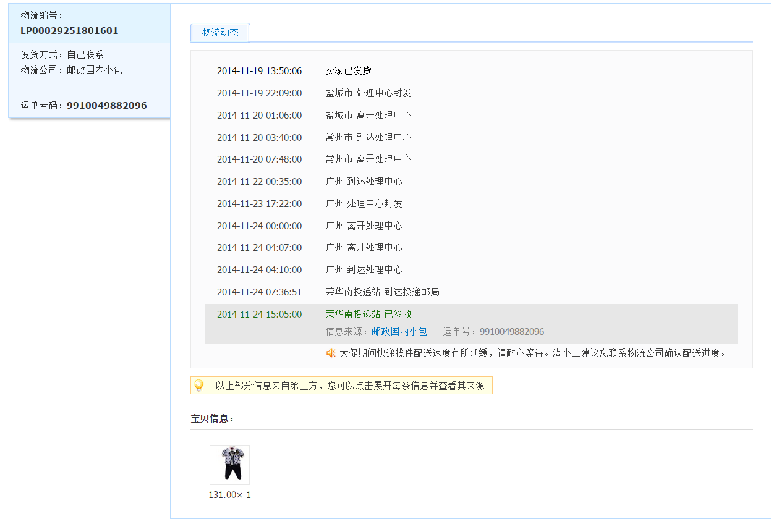Viewport: 771px width, 532px height.
Task: Select the 2014-11-24 00:00:00 广州 departure row
Action: click(364, 226)
